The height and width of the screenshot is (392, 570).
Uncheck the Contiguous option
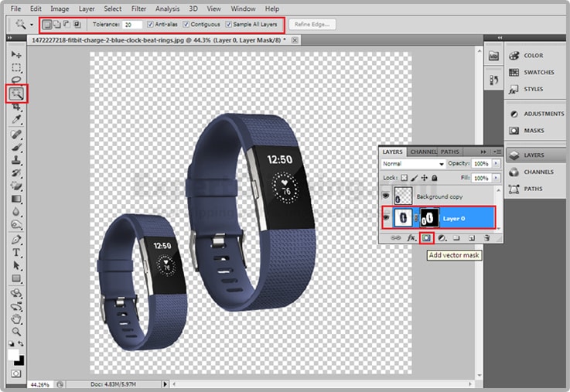click(x=186, y=25)
